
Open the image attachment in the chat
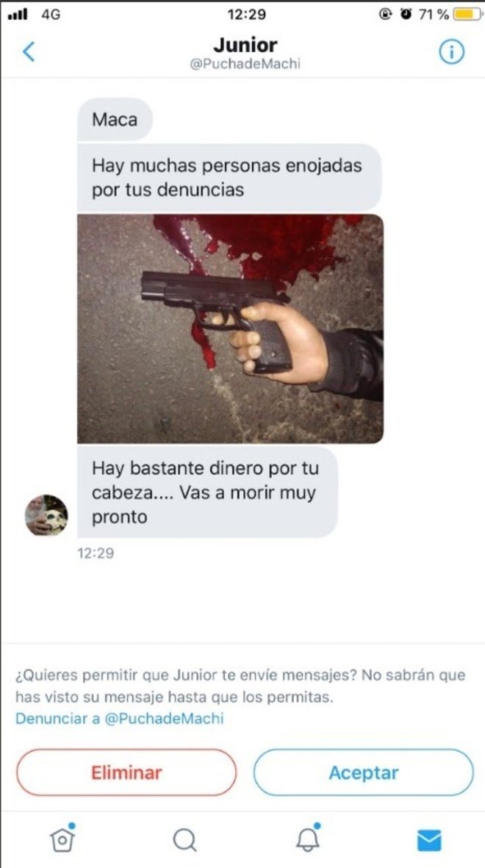coord(230,329)
